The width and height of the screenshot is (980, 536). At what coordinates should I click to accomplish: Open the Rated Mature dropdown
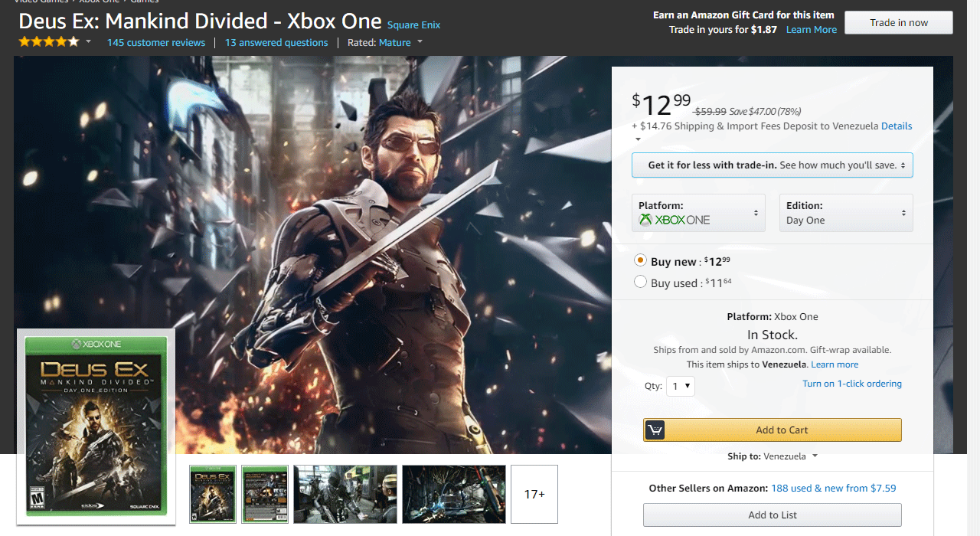click(x=400, y=43)
